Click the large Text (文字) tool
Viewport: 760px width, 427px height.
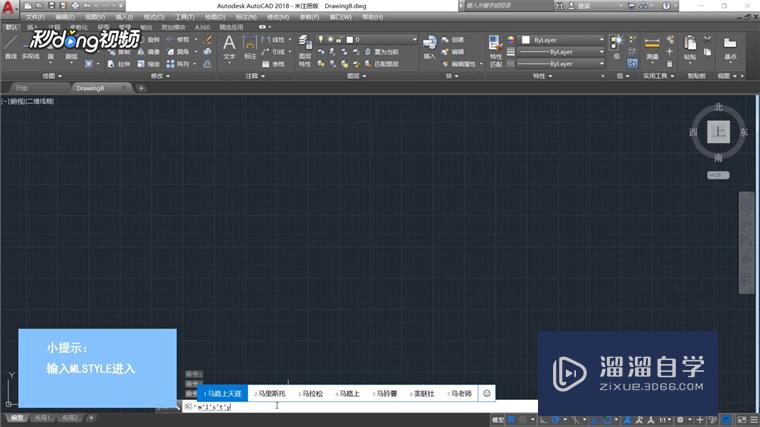[229, 47]
